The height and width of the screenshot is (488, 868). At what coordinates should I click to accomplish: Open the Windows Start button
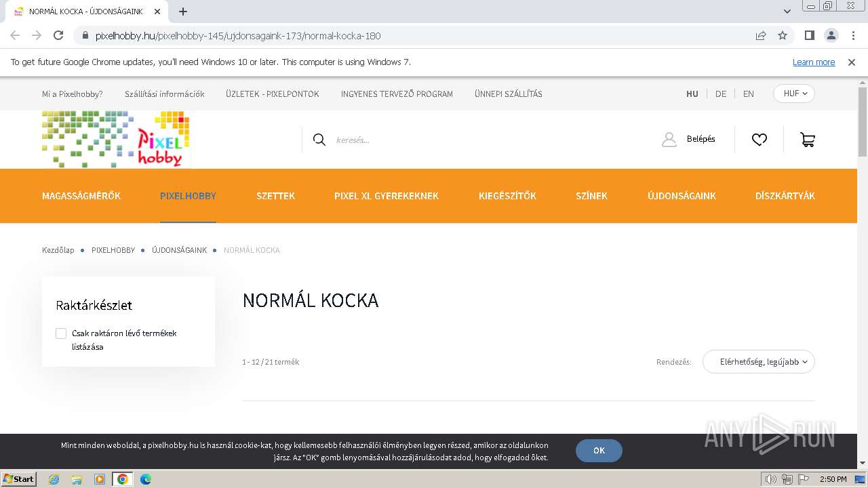click(18, 479)
